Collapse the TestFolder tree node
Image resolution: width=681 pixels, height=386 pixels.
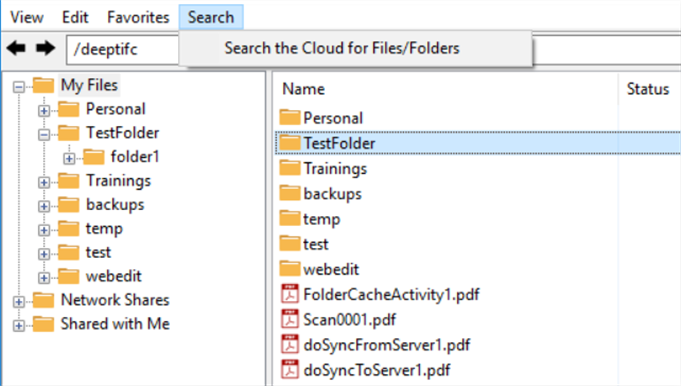coord(44,134)
